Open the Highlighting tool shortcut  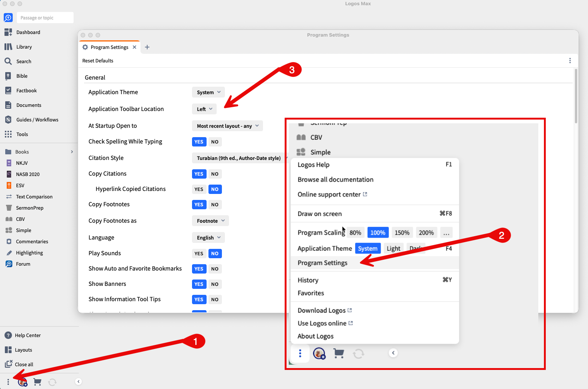(x=29, y=253)
